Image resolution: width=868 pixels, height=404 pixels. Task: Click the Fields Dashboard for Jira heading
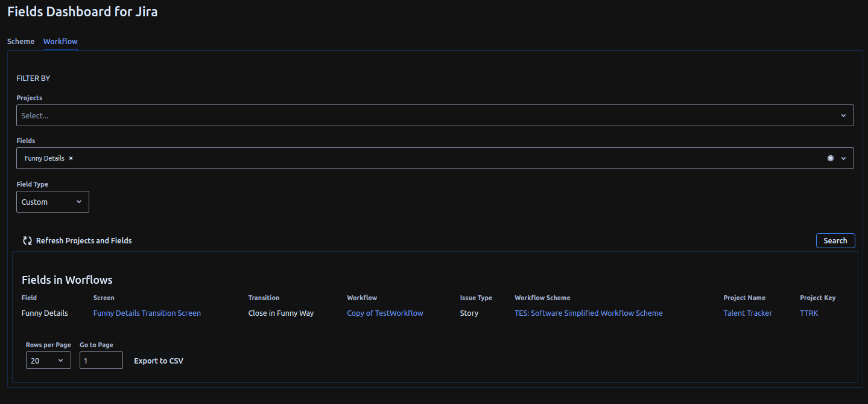tap(82, 11)
